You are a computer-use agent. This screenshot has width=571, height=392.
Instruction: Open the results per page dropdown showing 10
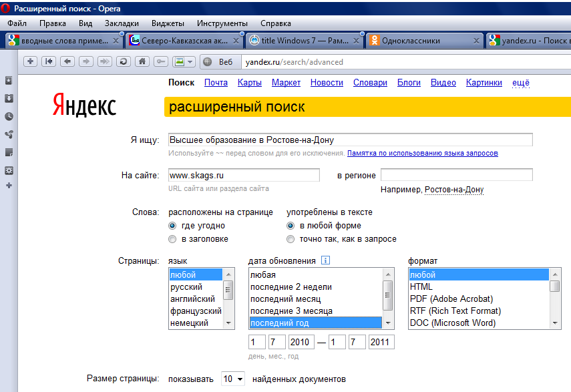coord(233,379)
